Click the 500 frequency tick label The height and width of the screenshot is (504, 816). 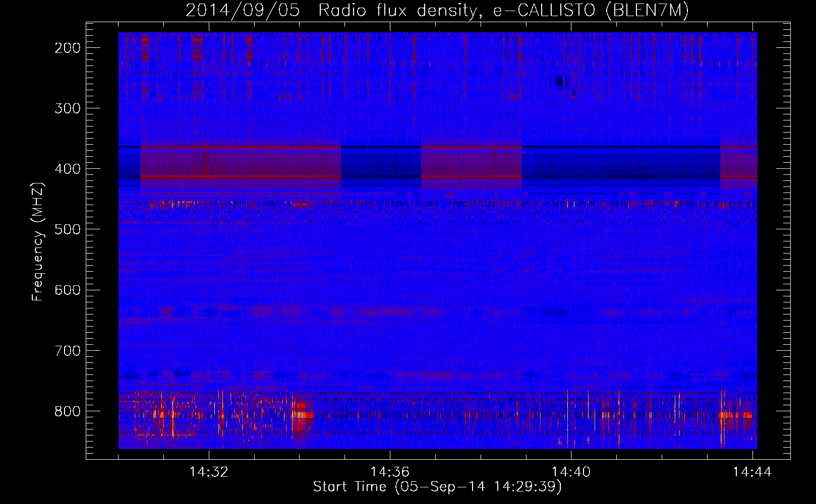tap(67, 229)
